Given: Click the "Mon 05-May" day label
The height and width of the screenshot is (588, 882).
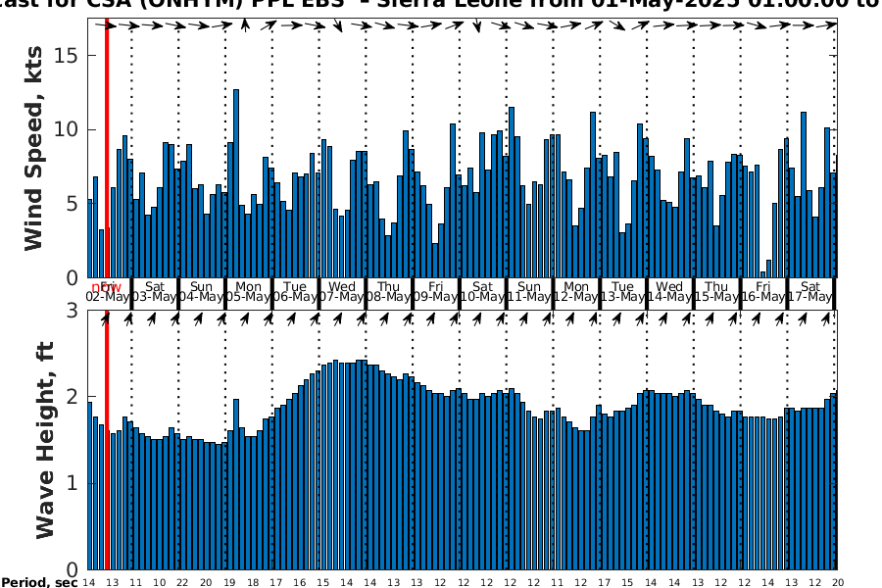Looking at the screenshot, I should [x=248, y=291].
